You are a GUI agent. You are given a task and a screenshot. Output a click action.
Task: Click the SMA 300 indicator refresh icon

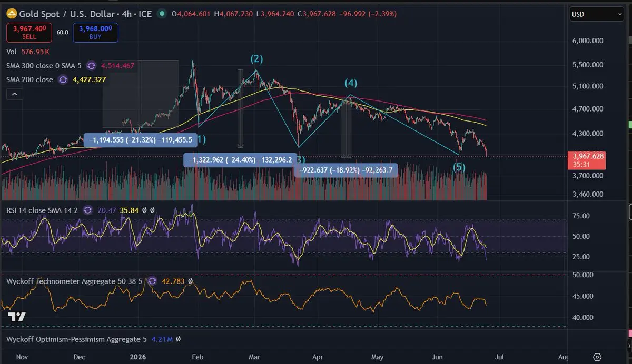[x=91, y=66]
